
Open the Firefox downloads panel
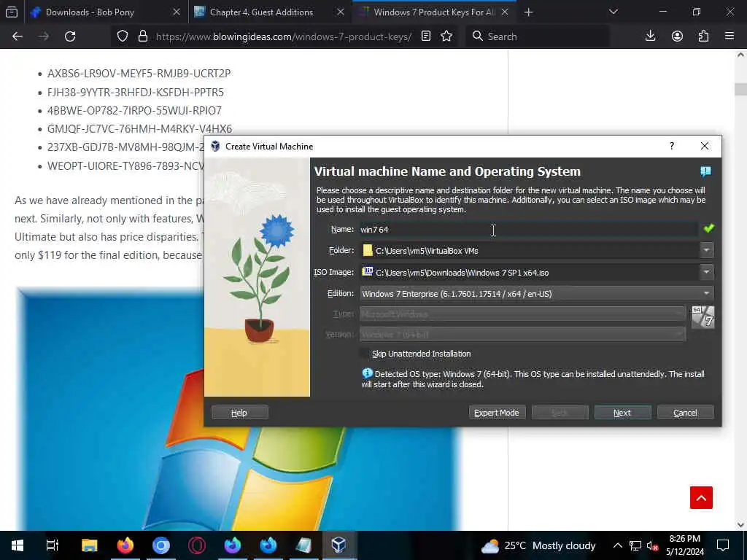click(x=650, y=36)
